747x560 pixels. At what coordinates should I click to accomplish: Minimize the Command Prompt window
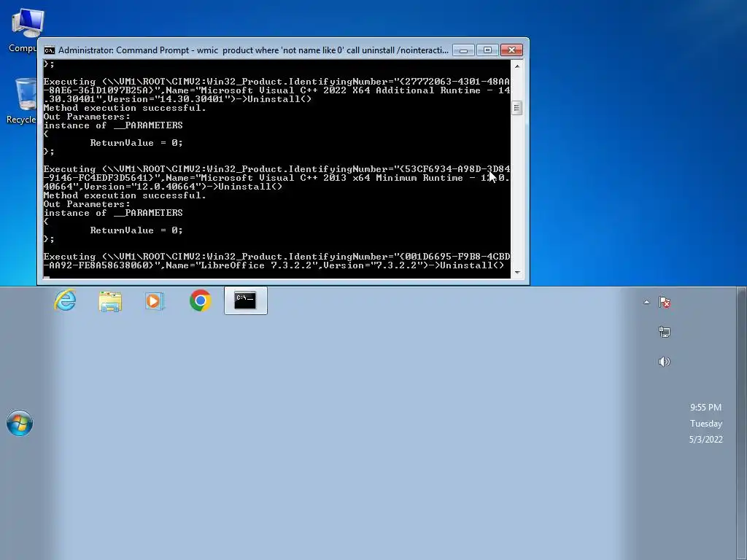point(463,50)
